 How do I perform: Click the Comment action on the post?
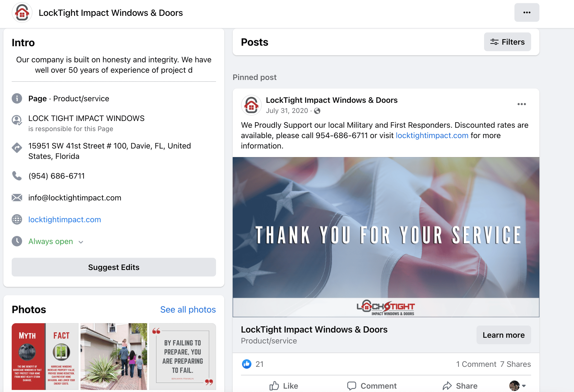pos(372,386)
